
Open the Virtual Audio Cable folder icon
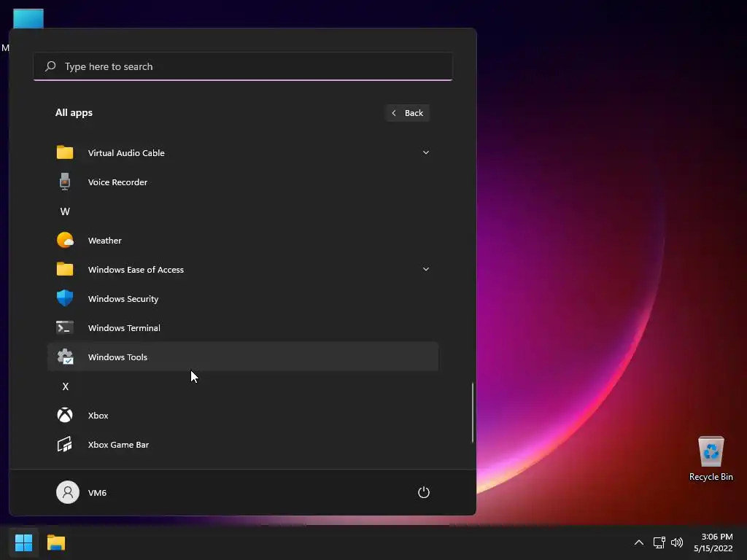click(65, 152)
